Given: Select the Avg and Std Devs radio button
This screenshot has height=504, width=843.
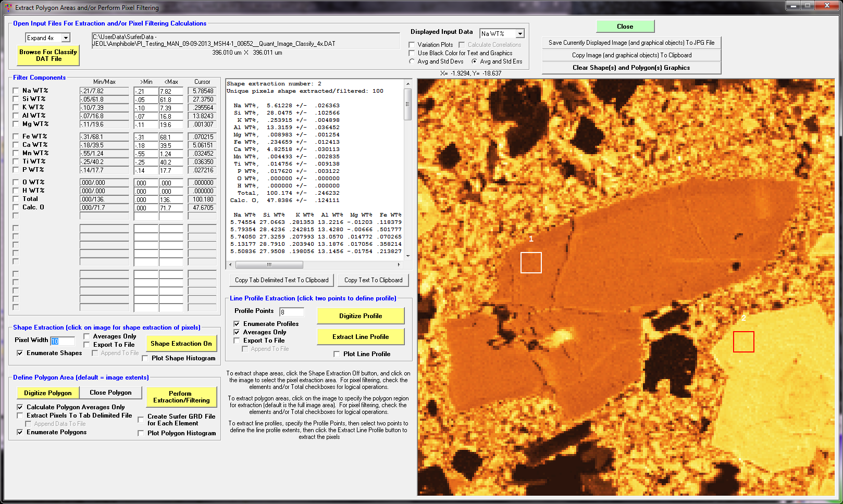Looking at the screenshot, I should (x=412, y=61).
